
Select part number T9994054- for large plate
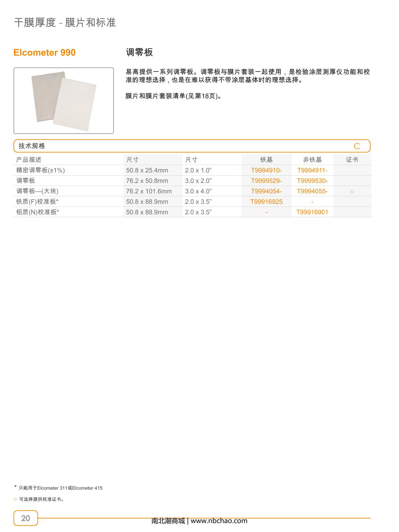point(266,191)
